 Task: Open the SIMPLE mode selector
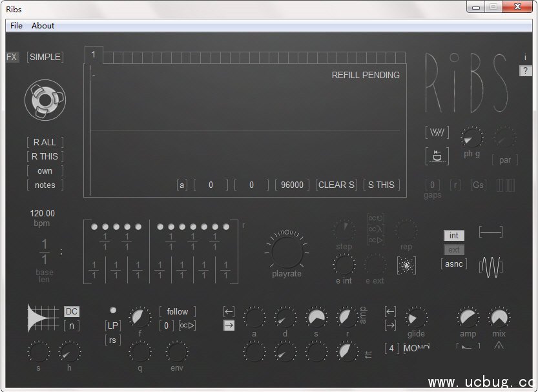coord(45,57)
